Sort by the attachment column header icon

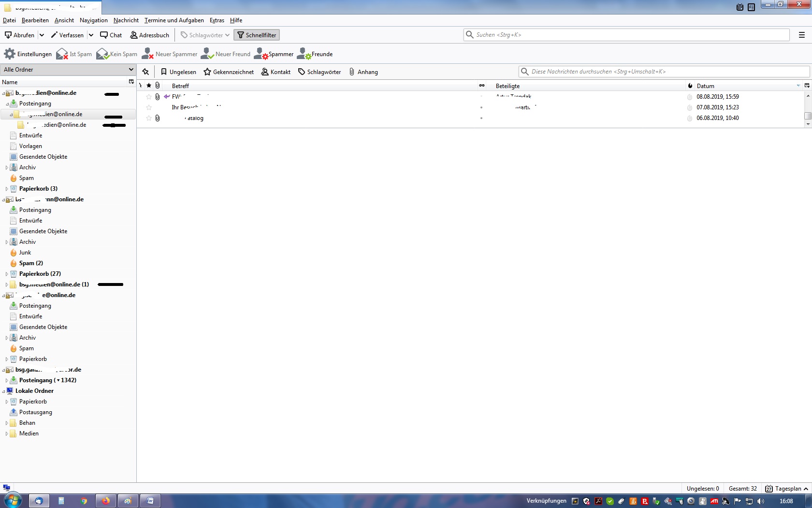click(158, 86)
